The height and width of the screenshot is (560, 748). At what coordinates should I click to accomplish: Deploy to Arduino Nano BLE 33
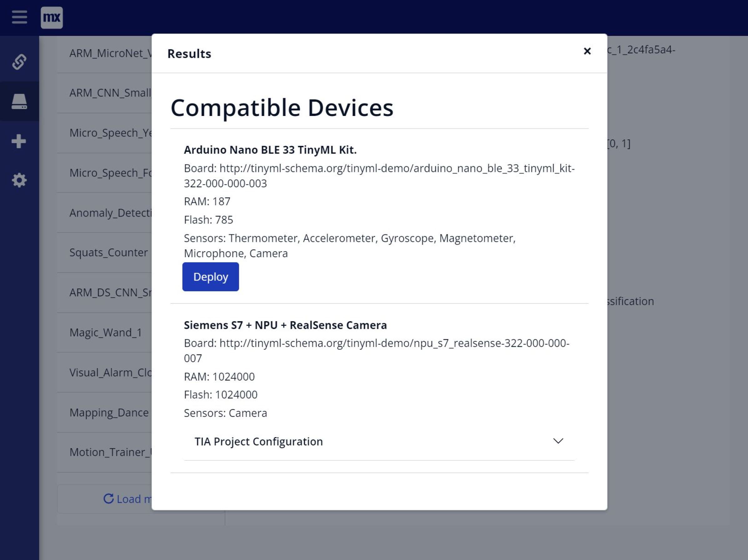tap(210, 277)
